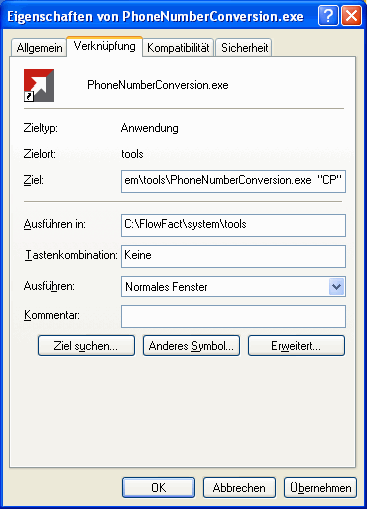Click the Abbrechen button

tap(239, 488)
